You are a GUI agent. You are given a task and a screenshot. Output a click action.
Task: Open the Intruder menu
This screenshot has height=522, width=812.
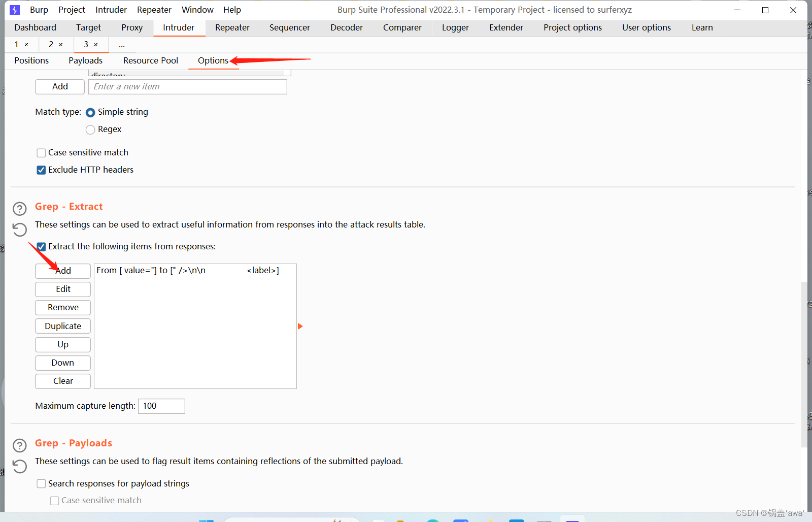click(111, 10)
